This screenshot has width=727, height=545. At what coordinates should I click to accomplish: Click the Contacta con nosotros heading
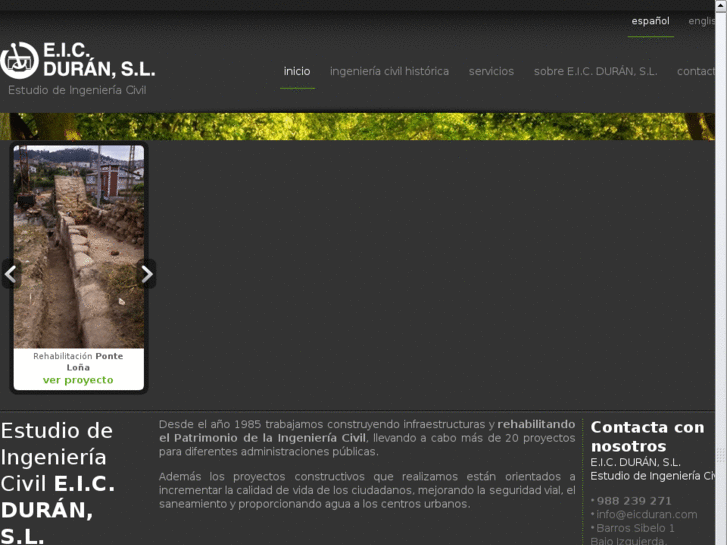tap(647, 436)
